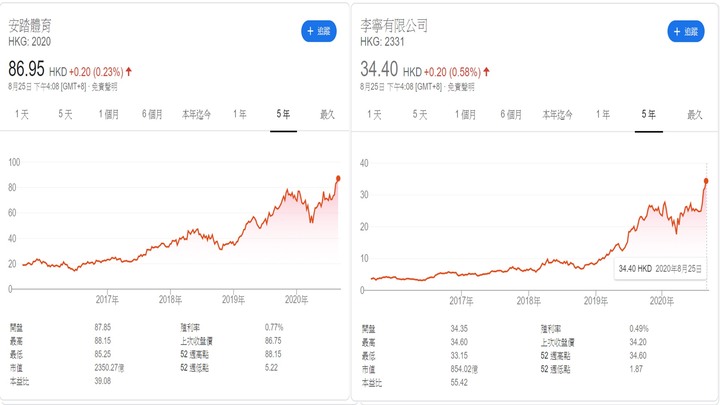Click the 52 週低點 value 1.87

[636, 369]
